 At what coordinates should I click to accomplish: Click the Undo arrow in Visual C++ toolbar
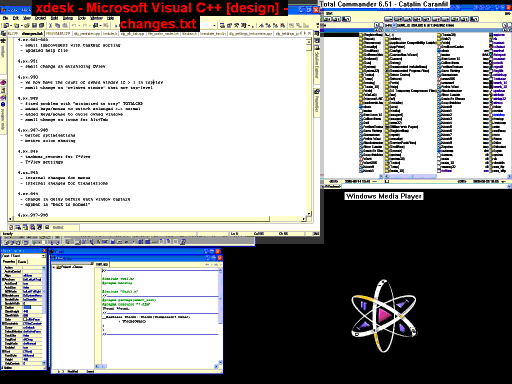pos(74,25)
